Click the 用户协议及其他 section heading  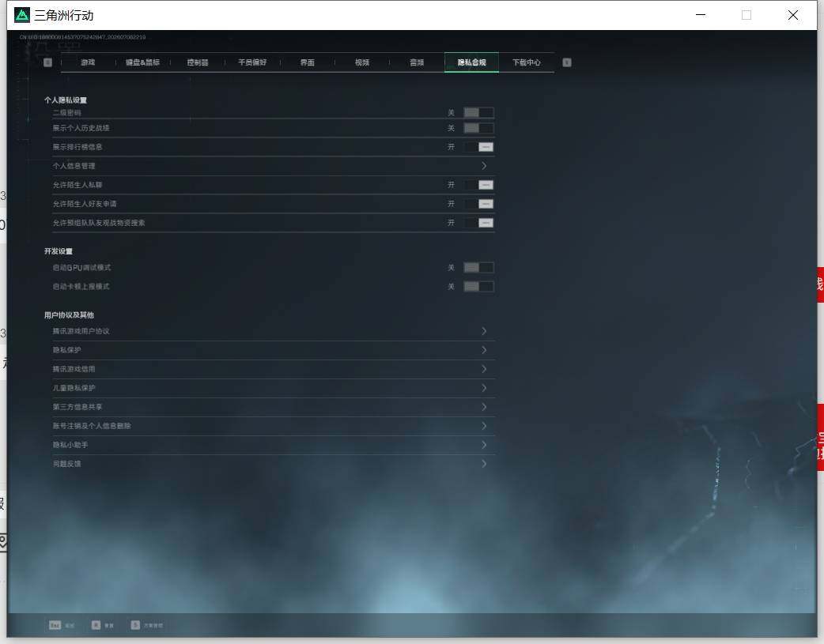[x=69, y=315]
